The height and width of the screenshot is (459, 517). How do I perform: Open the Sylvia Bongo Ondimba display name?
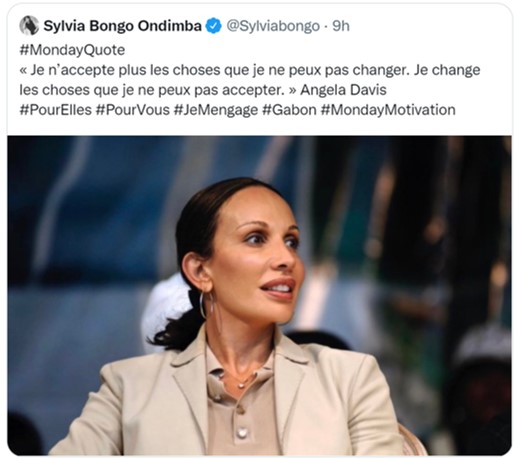(123, 26)
